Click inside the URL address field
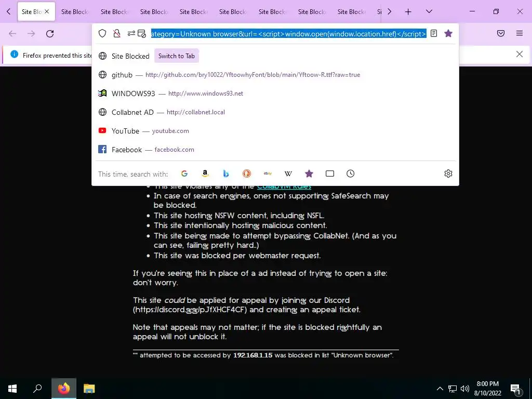Screen dimensions: 532x399 (x=288, y=34)
